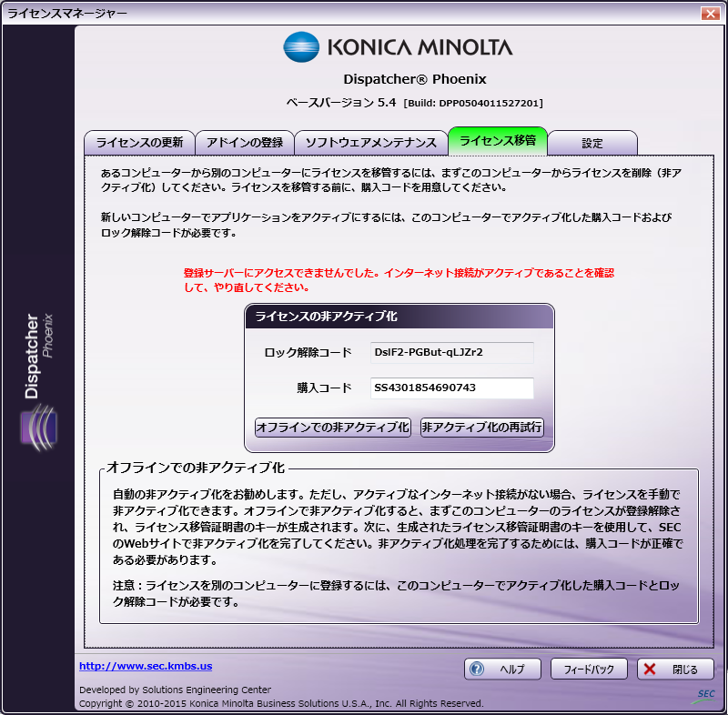The height and width of the screenshot is (715, 728).
Task: Click Developed by Solutions Engineering Center text
Action: pos(175,690)
